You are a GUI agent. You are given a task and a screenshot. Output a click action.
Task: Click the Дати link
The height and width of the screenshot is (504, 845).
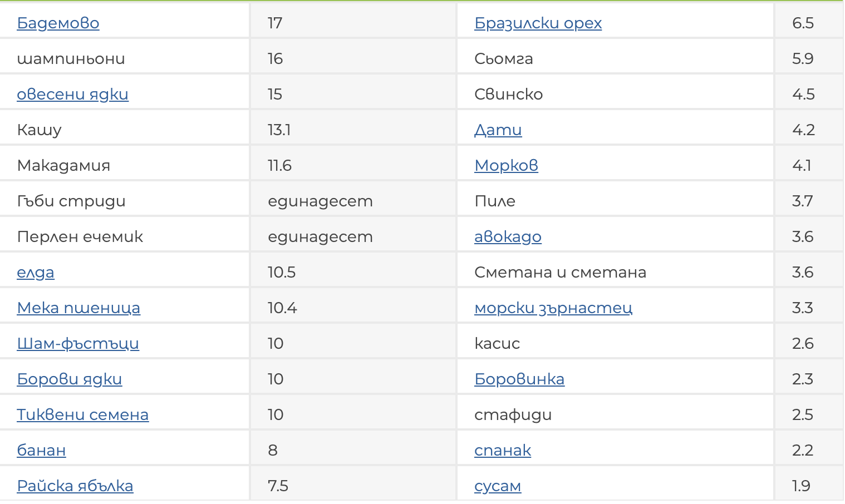(x=498, y=130)
